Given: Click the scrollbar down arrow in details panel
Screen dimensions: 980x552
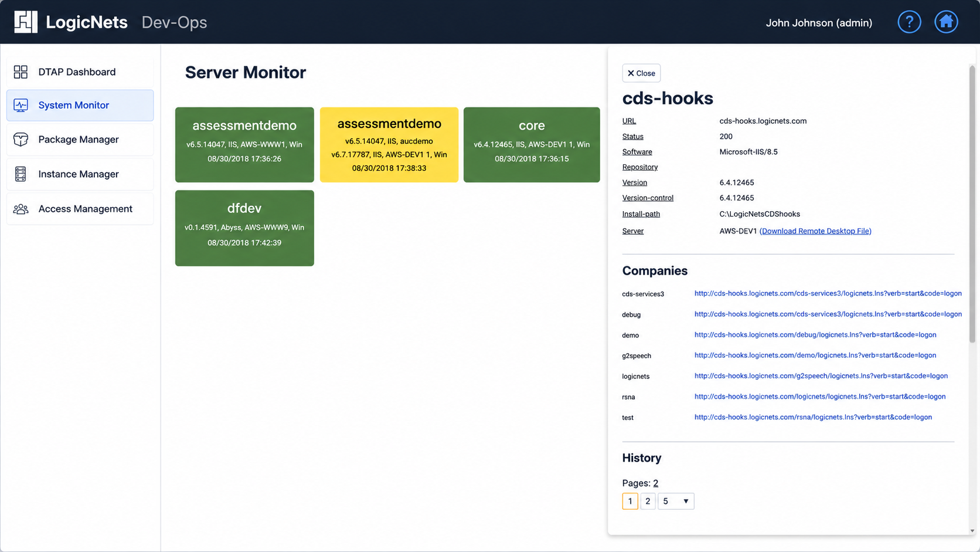Looking at the screenshot, I should pos(972,531).
